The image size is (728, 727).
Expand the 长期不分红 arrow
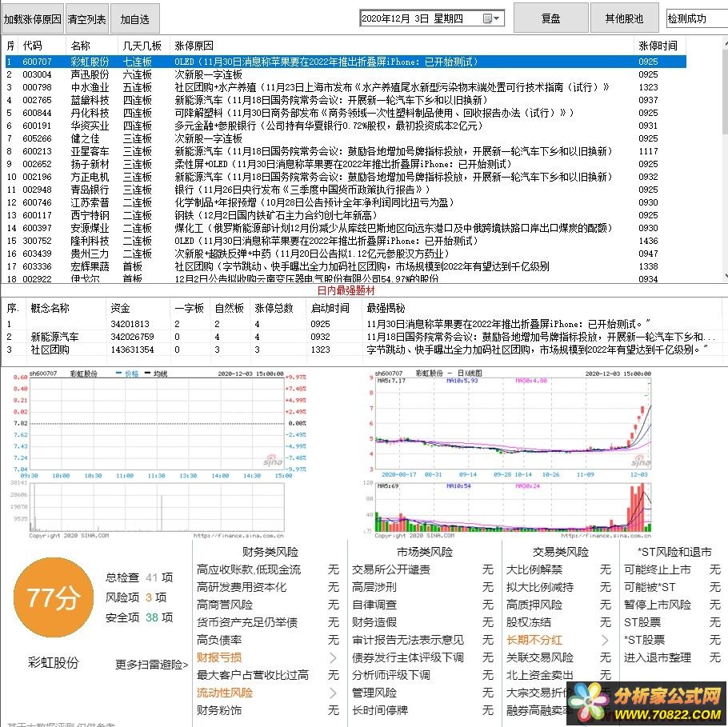pos(605,640)
